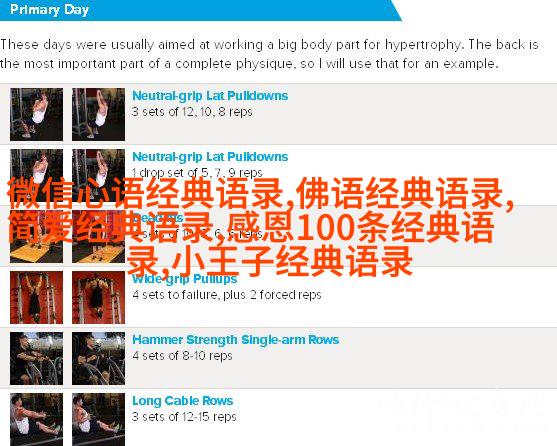Click second thumbnail of first Lat Pulldowns row
The width and height of the screenshot is (557, 446).
[x=98, y=114]
